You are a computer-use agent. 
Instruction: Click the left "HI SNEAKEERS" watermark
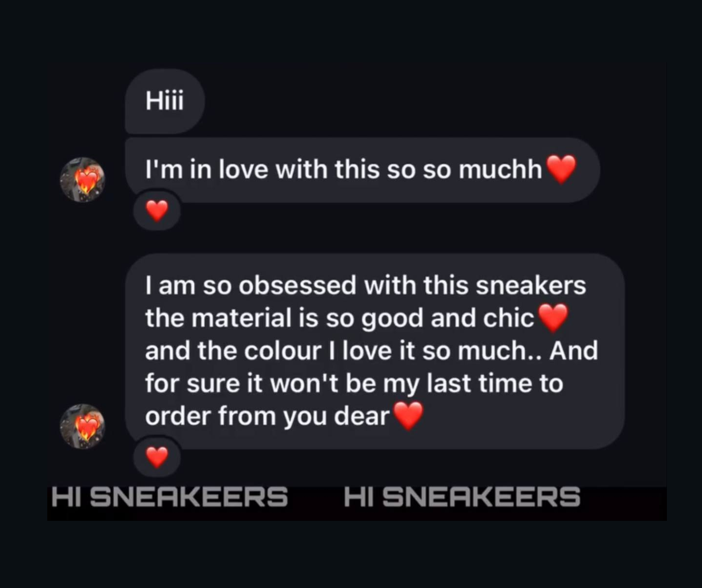170,497
